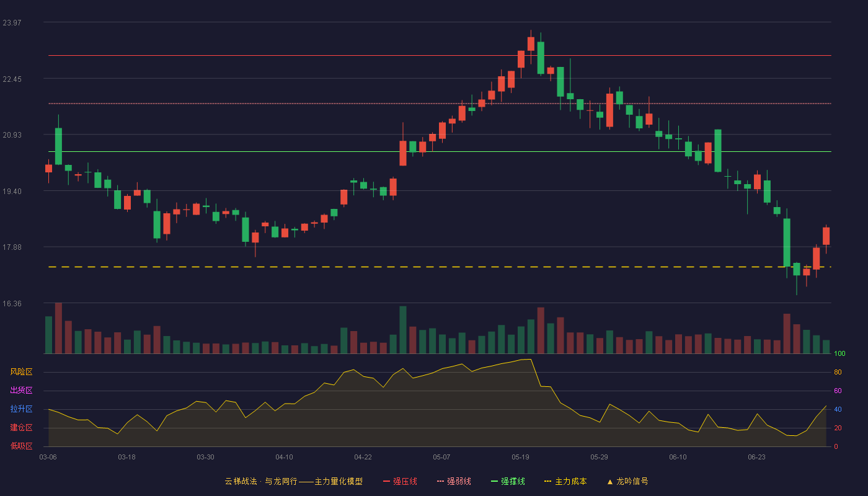Click the 06-10 date label

(678, 457)
